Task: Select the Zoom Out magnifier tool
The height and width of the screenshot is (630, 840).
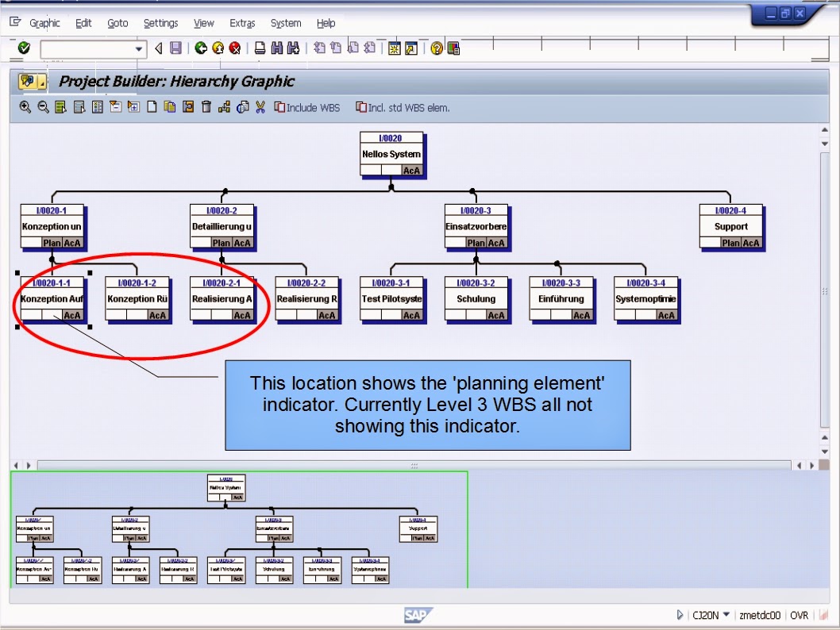Action: coord(43,106)
